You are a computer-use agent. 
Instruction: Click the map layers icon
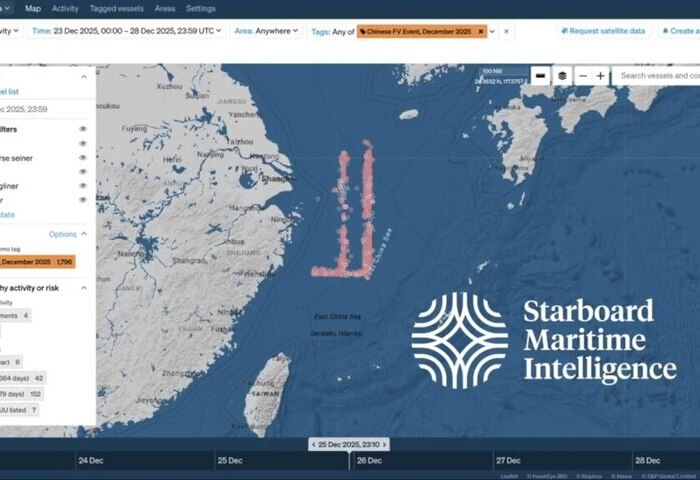(563, 76)
